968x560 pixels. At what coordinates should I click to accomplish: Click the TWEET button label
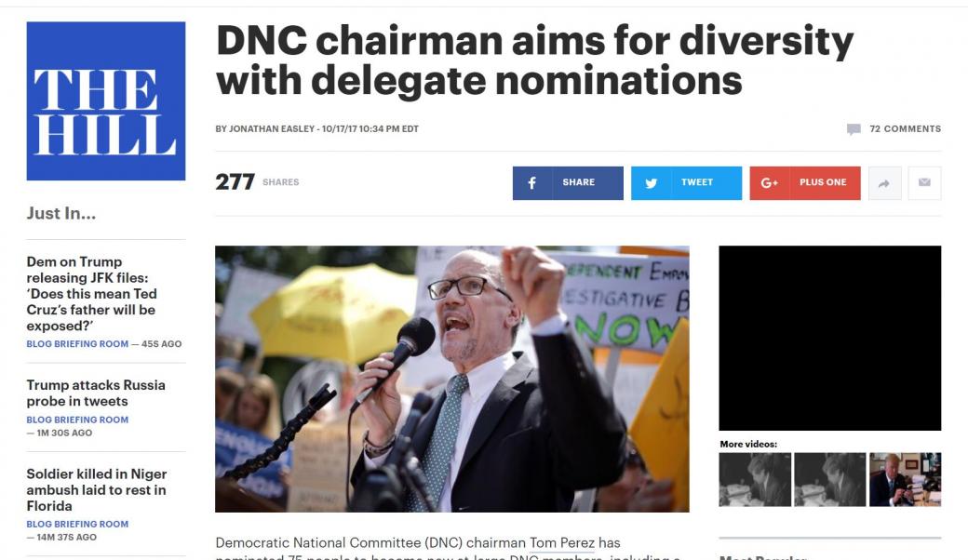[x=697, y=182]
